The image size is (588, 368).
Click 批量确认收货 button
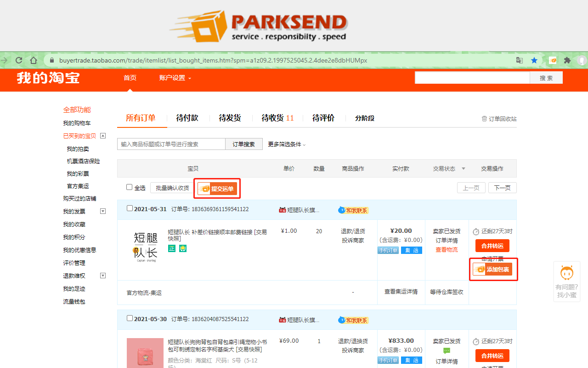[x=172, y=188]
